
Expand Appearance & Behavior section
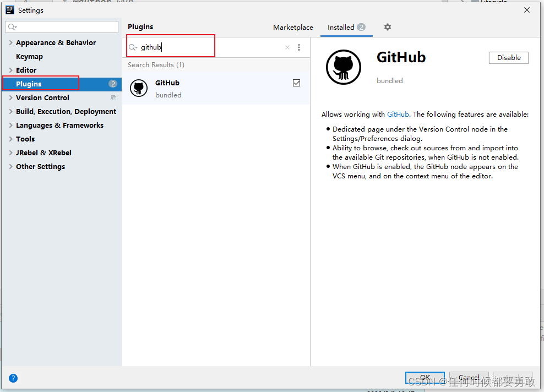(x=11, y=43)
